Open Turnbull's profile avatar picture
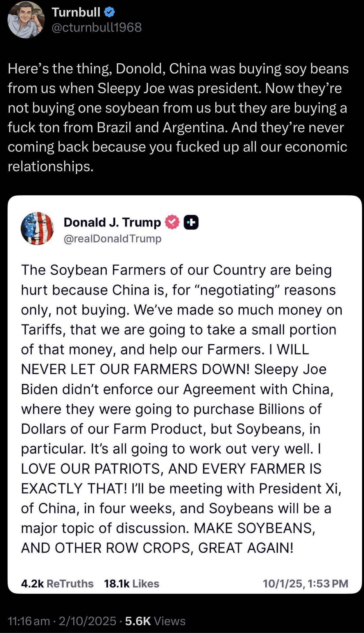The image size is (364, 633). tap(26, 20)
